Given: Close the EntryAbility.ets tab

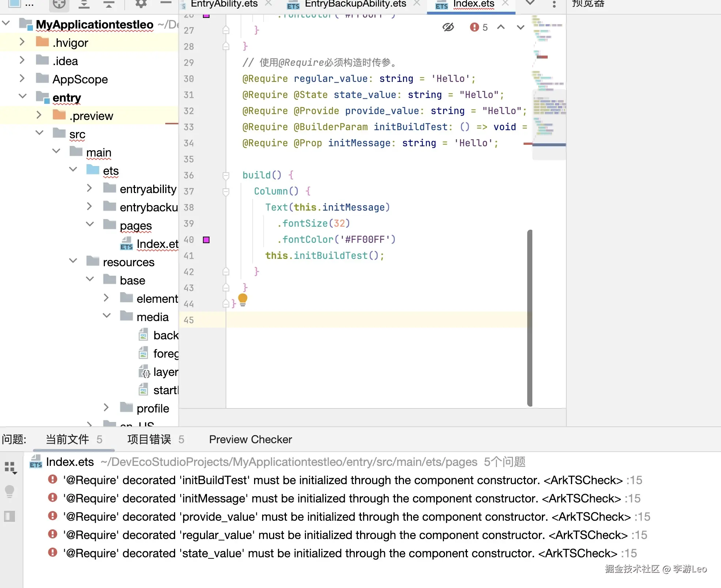Looking at the screenshot, I should click(268, 3).
